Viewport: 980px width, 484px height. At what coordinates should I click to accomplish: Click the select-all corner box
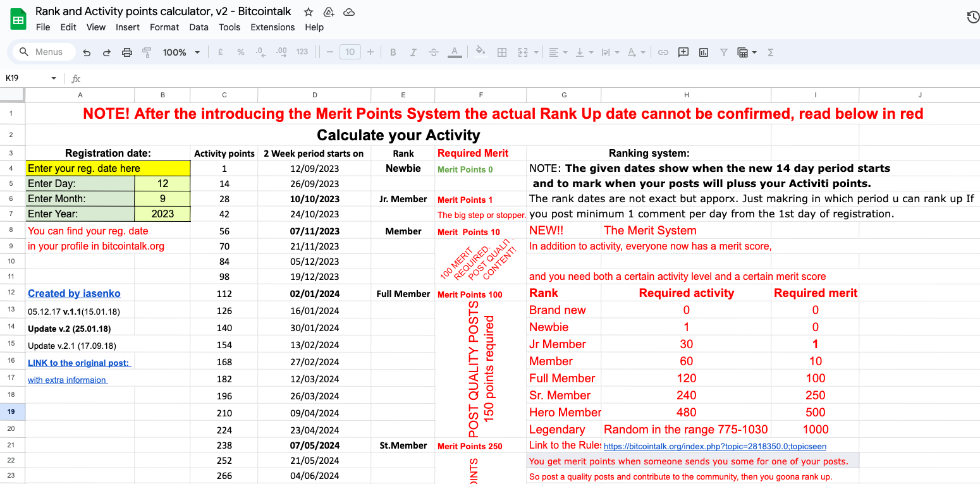click(x=12, y=95)
